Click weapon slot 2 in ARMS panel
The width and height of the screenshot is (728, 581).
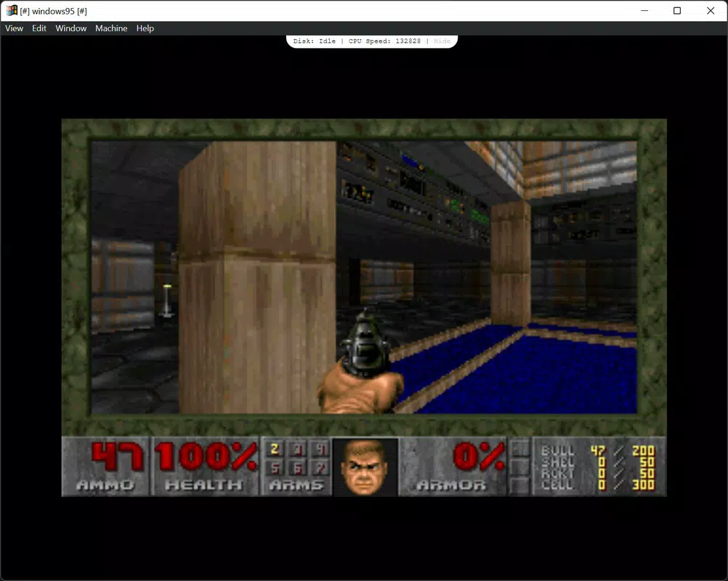tap(275, 450)
